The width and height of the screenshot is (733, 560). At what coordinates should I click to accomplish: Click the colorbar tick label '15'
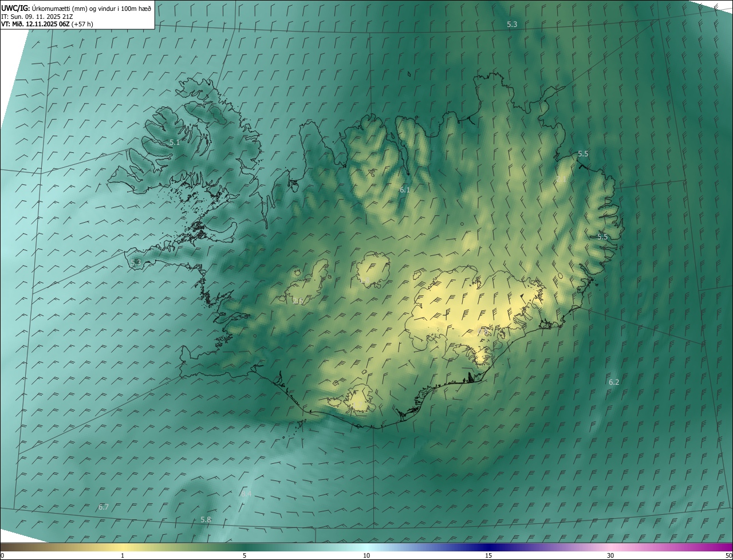point(488,555)
